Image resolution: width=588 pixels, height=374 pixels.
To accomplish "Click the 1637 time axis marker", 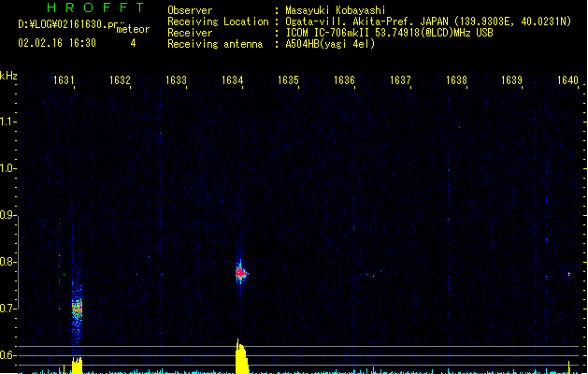I will click(400, 80).
